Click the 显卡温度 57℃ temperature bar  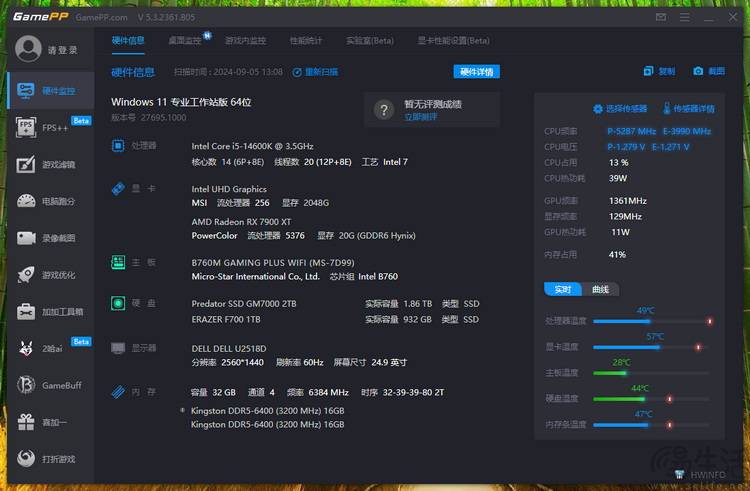click(x=652, y=347)
